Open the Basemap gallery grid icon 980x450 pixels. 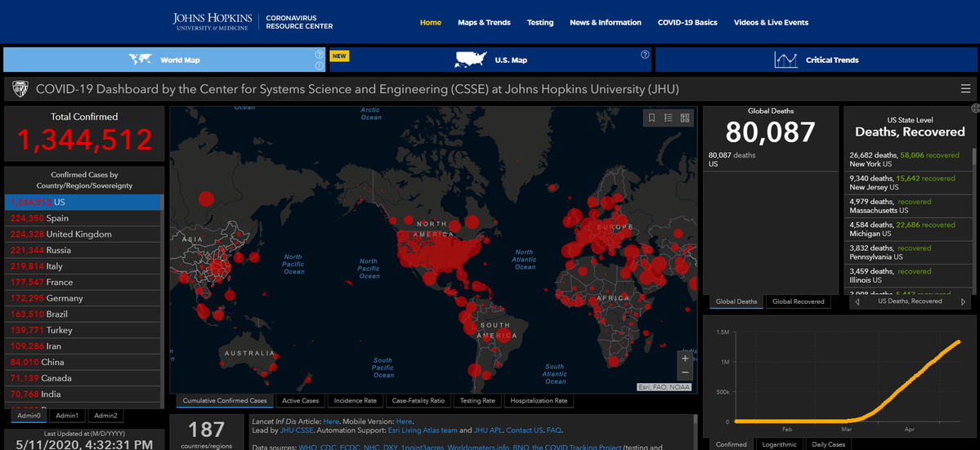coord(684,118)
